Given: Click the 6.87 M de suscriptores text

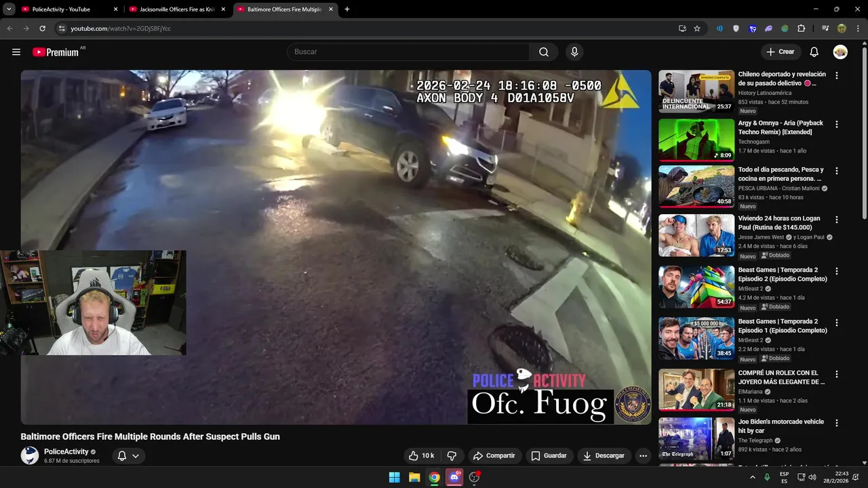Looking at the screenshot, I should click(x=72, y=461).
